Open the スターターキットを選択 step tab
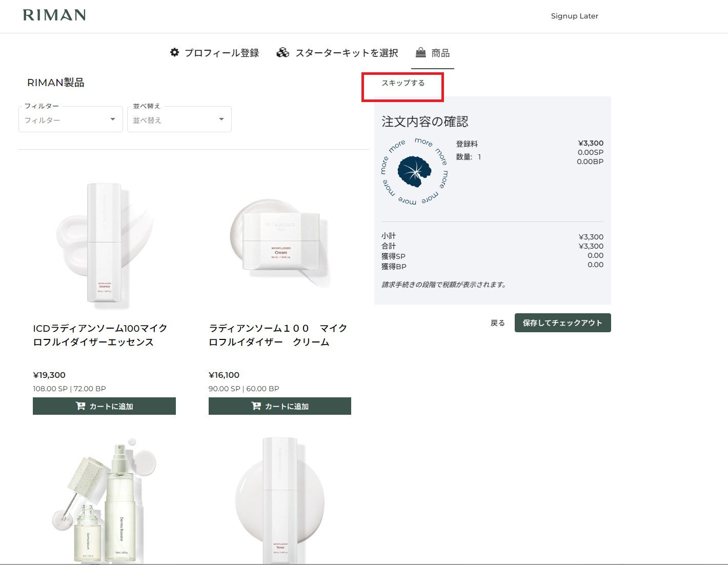The width and height of the screenshot is (728, 565). pos(337,53)
